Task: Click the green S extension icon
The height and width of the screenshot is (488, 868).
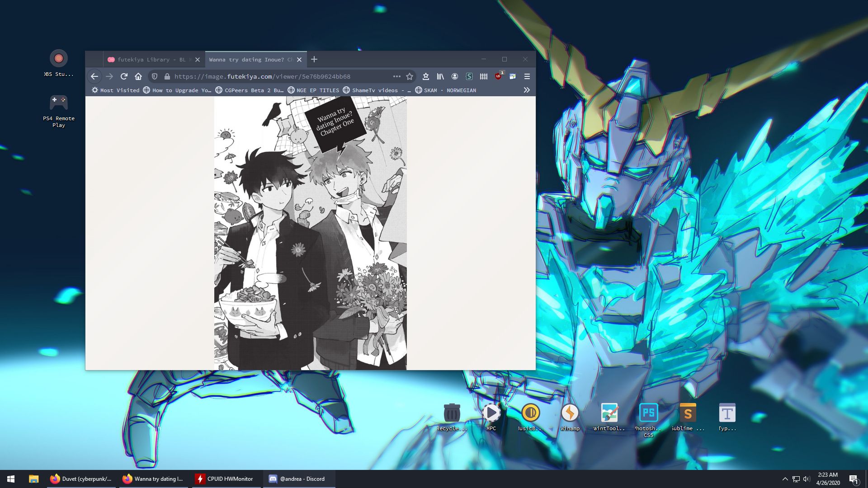Action: click(469, 76)
